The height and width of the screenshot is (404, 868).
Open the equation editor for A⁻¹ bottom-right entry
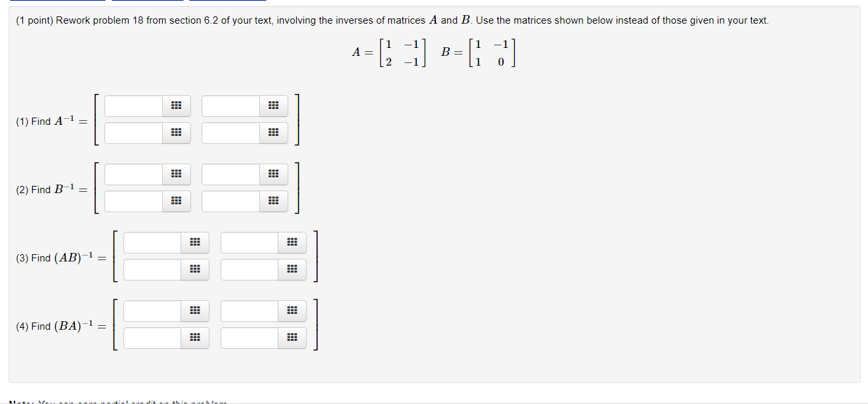pyautogui.click(x=273, y=133)
